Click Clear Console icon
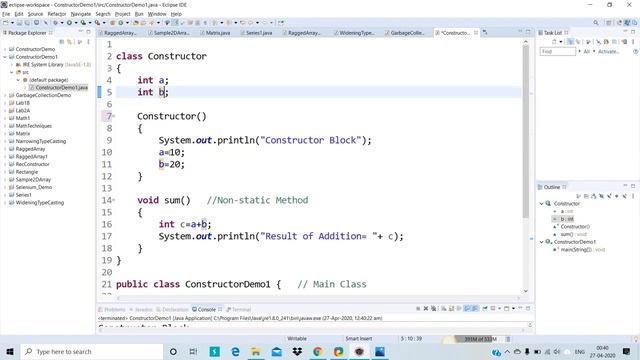 (x=443, y=309)
